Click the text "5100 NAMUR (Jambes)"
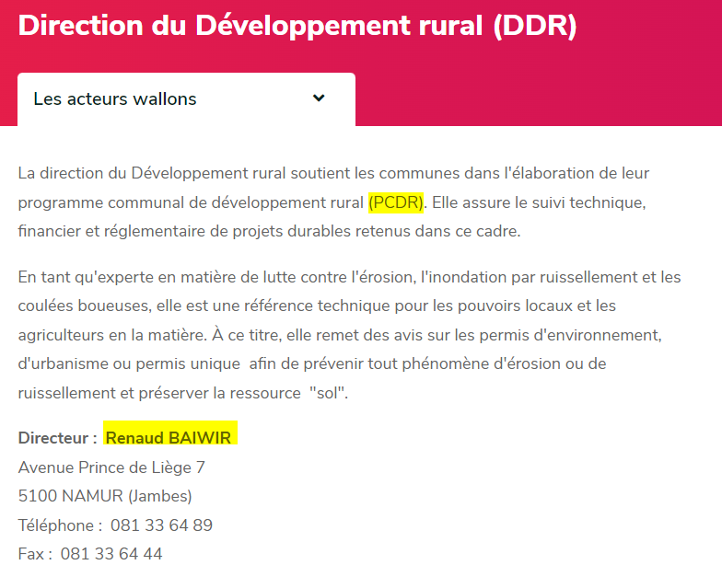Viewport: 722px width, 588px height. [105, 496]
